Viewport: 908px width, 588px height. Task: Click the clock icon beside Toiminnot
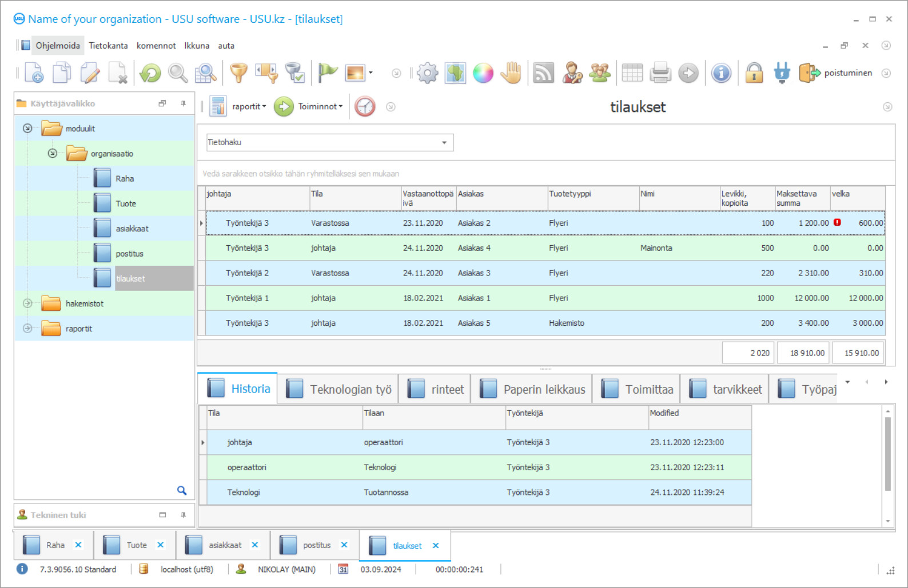pos(365,106)
